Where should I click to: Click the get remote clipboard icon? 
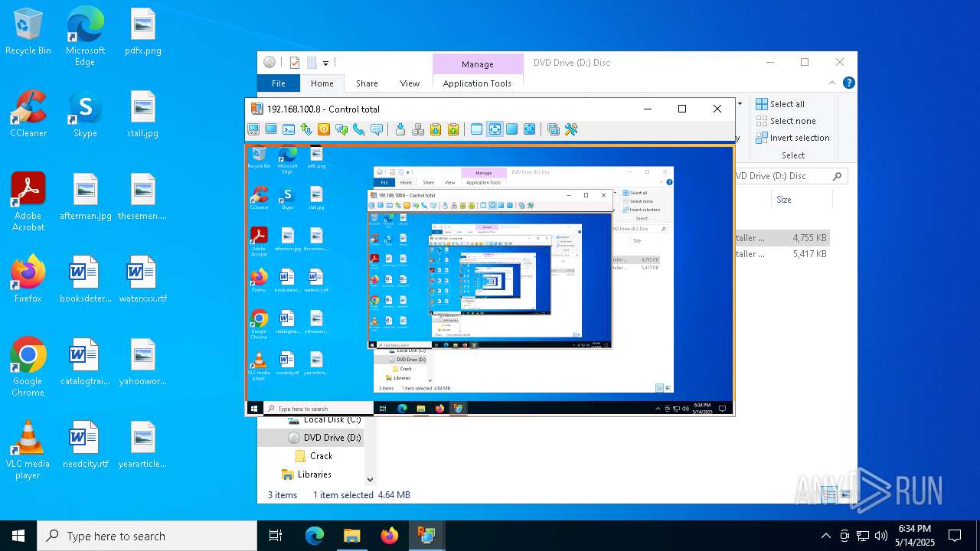[x=436, y=129]
